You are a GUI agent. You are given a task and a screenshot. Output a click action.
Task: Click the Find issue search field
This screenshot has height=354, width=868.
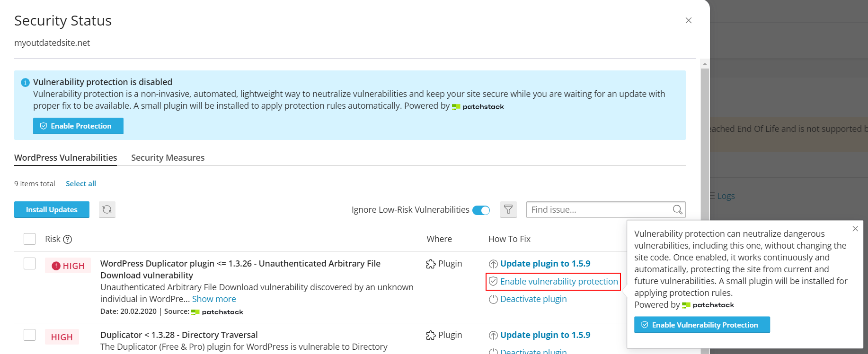point(599,209)
